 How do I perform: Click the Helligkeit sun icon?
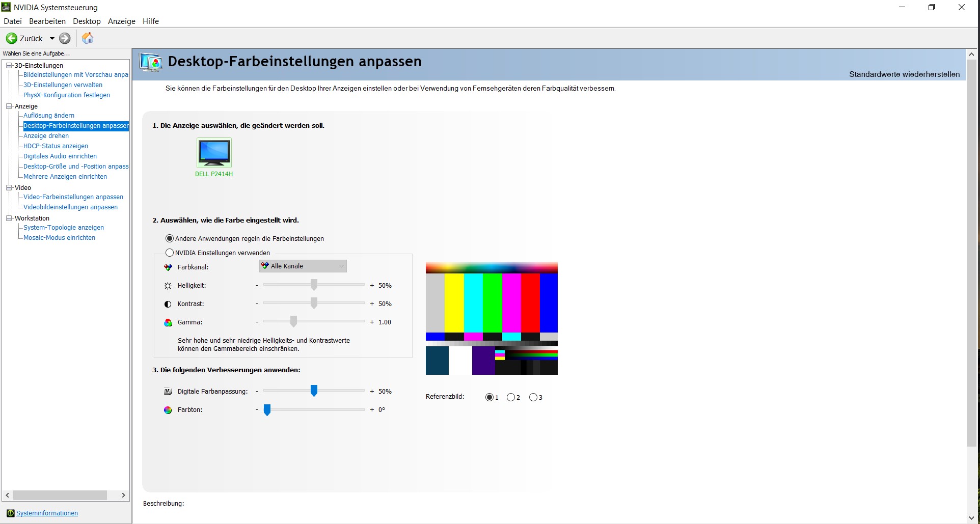pos(168,286)
